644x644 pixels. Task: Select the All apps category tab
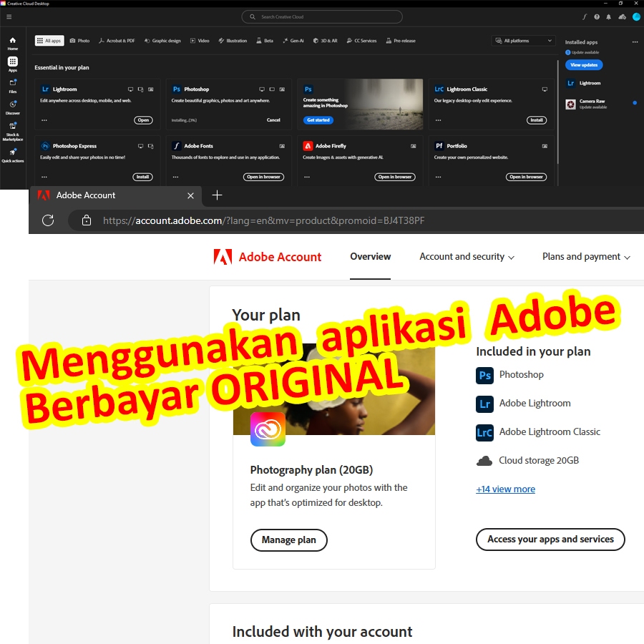pyautogui.click(x=49, y=41)
